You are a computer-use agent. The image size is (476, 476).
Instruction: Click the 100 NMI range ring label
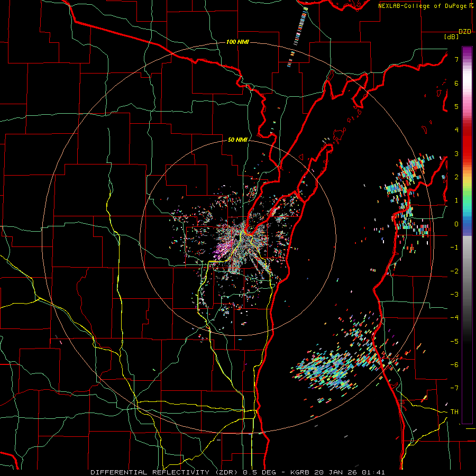[237, 42]
